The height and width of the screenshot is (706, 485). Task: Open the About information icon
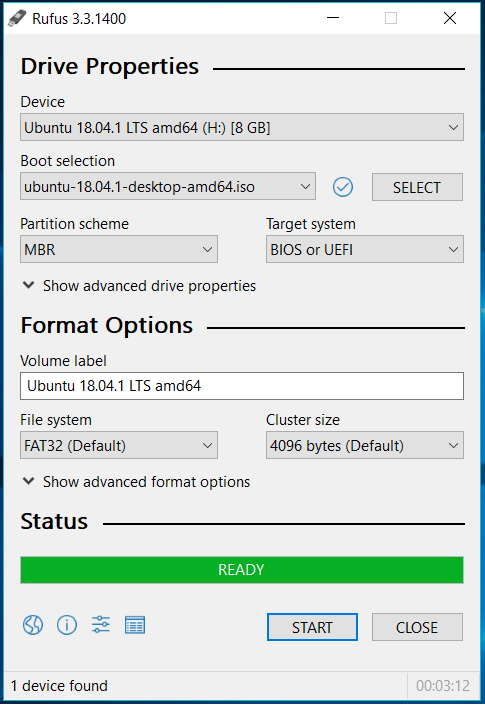point(67,625)
